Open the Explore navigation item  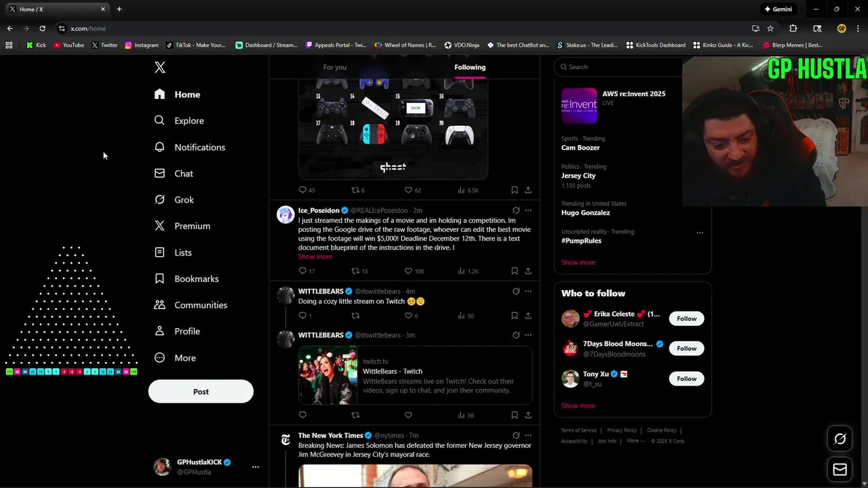click(179, 121)
